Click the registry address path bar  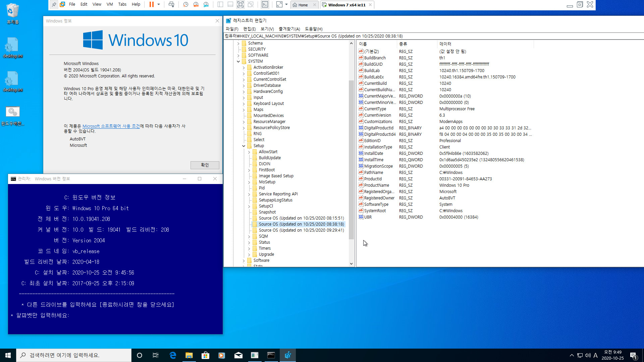tap(434, 36)
